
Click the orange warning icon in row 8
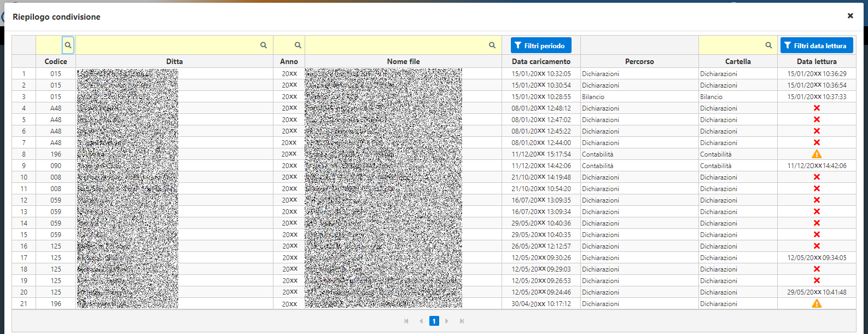tap(817, 154)
